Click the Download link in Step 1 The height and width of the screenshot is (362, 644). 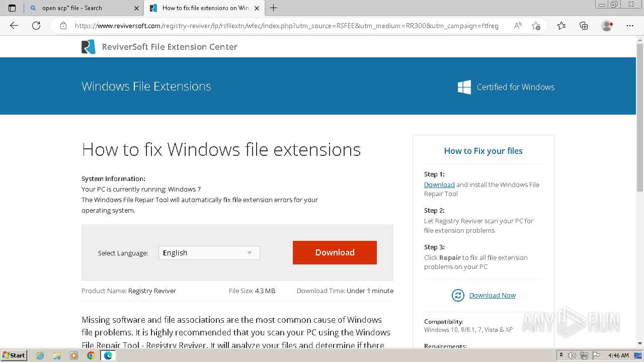point(439,185)
